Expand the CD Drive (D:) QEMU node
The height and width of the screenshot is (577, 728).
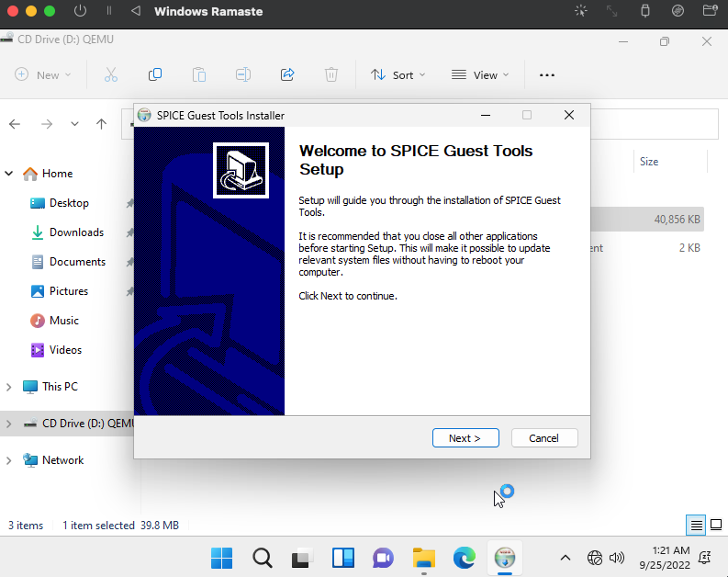(9, 424)
